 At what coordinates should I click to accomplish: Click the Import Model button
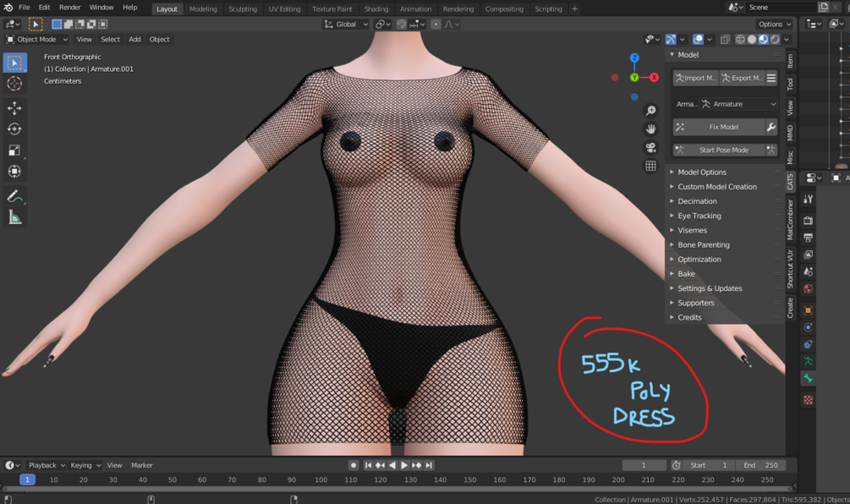695,78
